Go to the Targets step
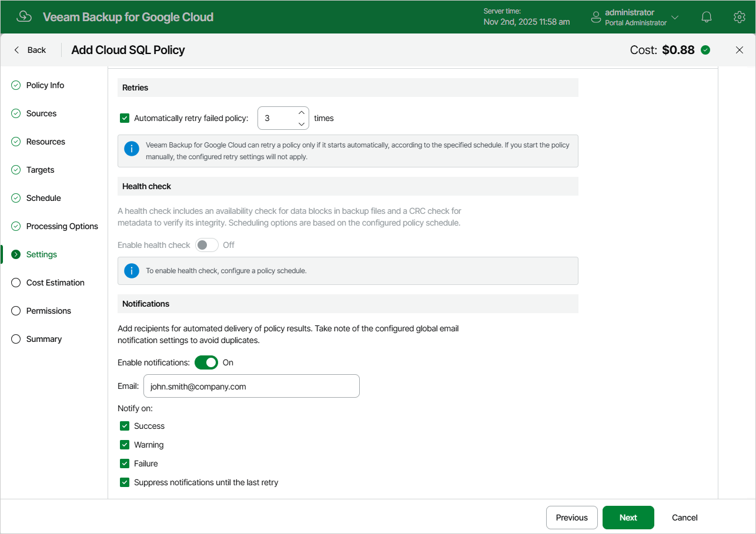Image resolution: width=756 pixels, height=534 pixels. point(40,170)
